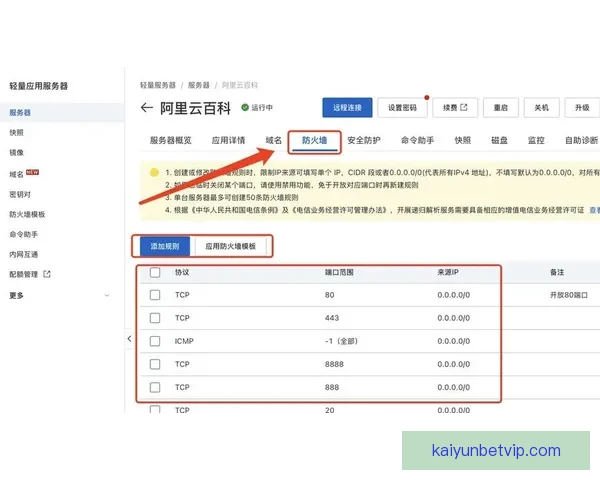Screen dimensions: 600x480
Task: Open 配额管理 in the sidebar
Action: [x=24, y=274]
